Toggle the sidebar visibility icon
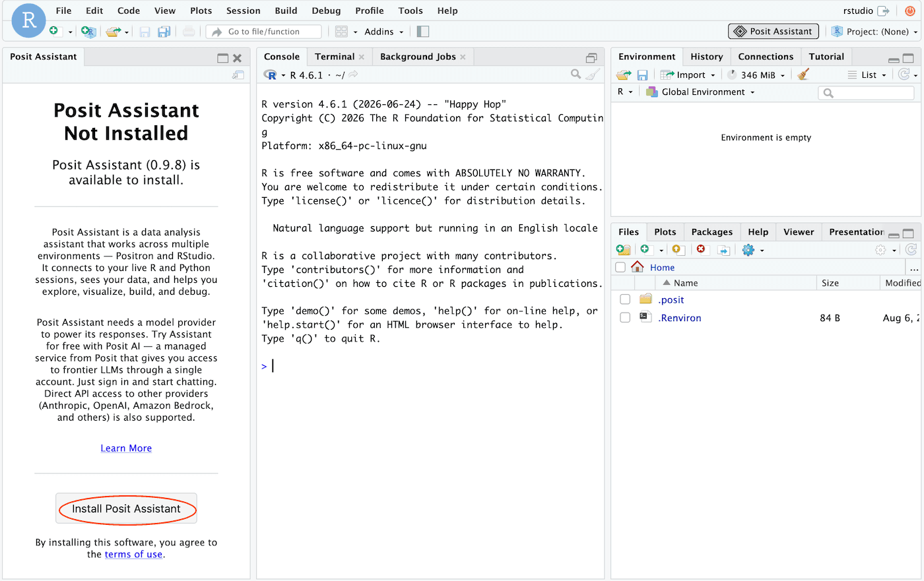 click(x=423, y=32)
